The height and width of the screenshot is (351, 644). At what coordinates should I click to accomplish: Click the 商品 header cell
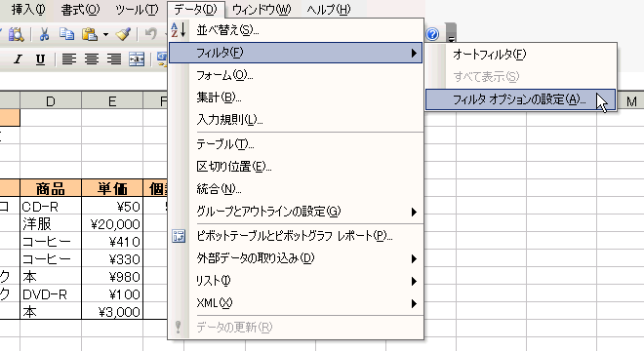51,188
